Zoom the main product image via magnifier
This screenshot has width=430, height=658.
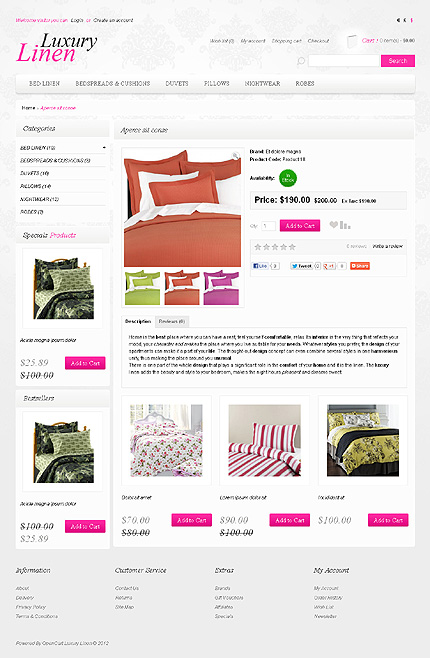(235, 156)
